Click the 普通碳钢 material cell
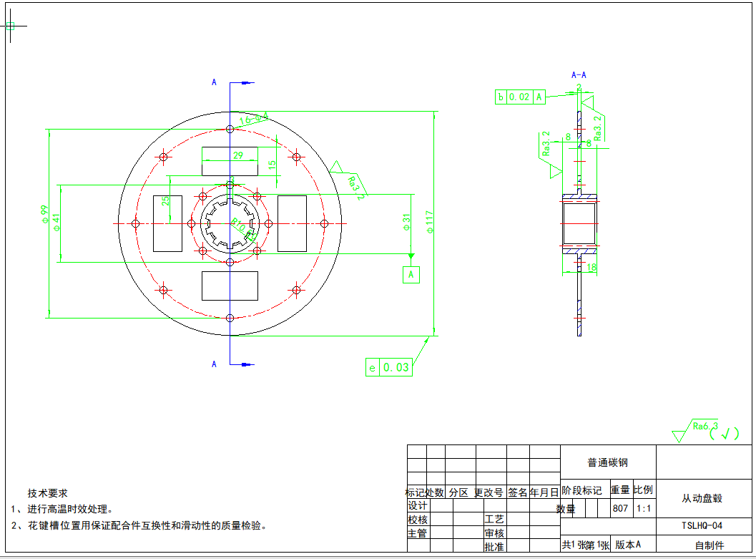756x559 pixels. [607, 462]
